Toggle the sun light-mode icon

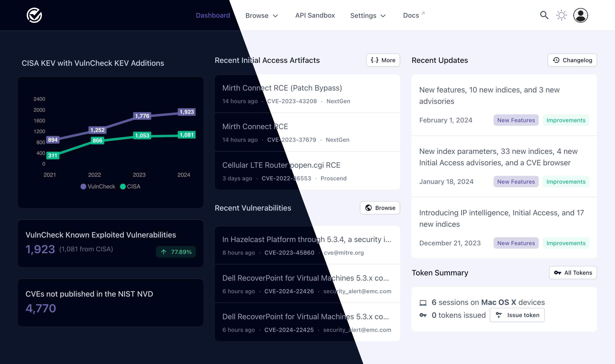coord(561,15)
